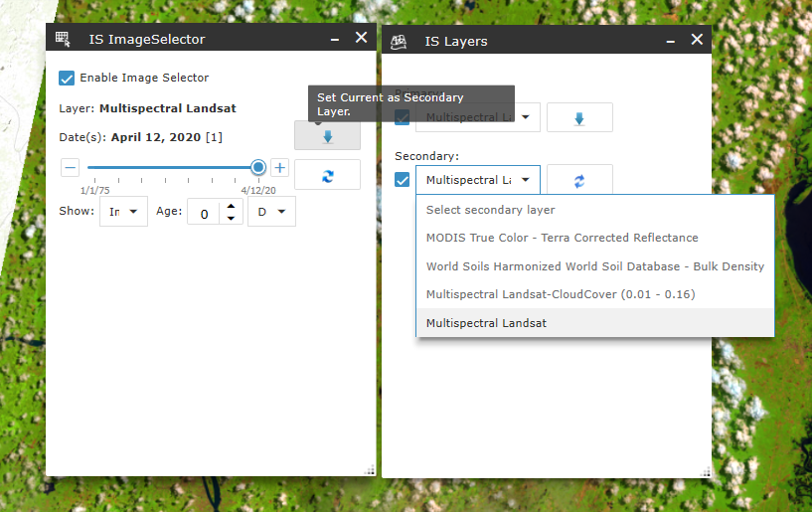Click secondary layer swap arrows button
This screenshot has height=512, width=812.
(579, 180)
